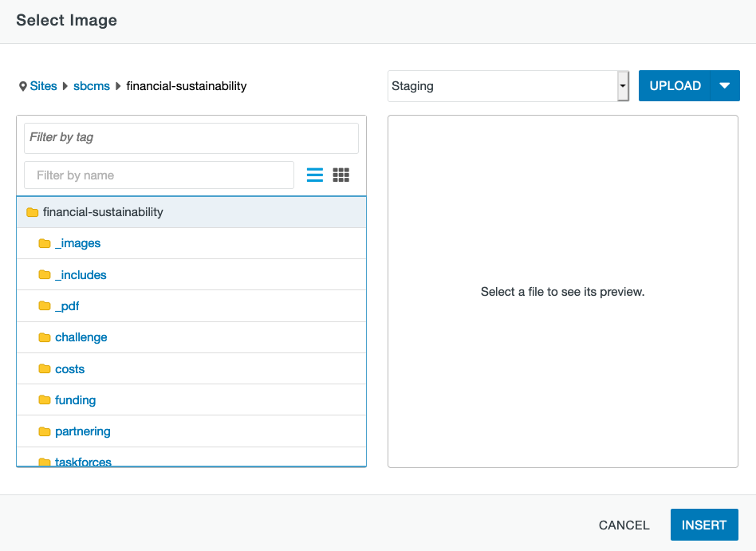756x551 pixels.
Task: Open the funding folder
Action: click(75, 399)
